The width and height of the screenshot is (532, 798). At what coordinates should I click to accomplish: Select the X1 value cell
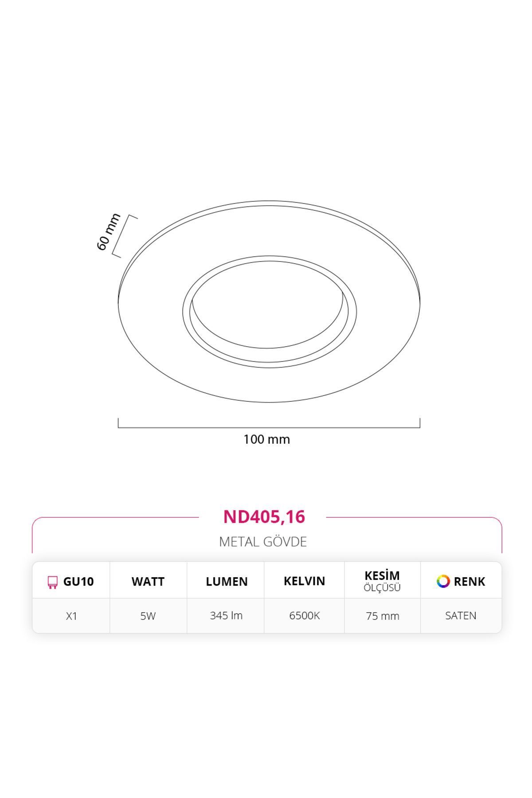click(71, 616)
